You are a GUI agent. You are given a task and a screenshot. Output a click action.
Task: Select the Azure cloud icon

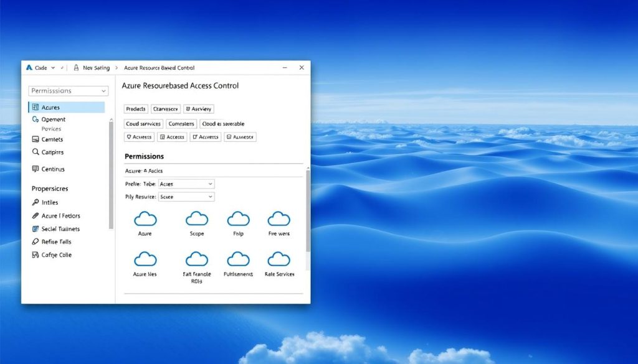coord(145,219)
